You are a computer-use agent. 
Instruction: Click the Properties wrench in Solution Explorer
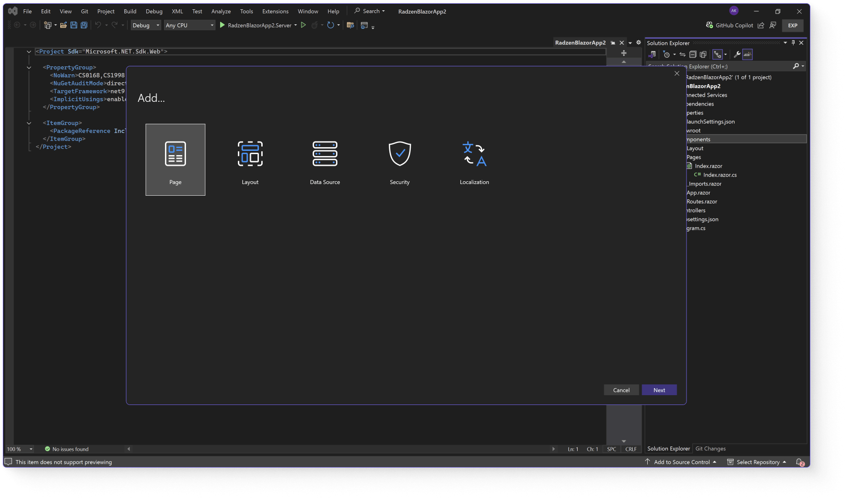click(x=737, y=55)
